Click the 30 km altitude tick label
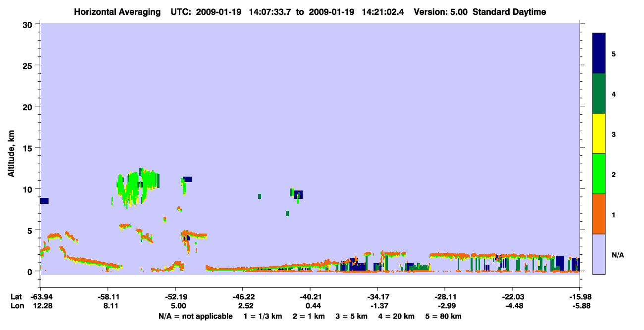 (29, 24)
